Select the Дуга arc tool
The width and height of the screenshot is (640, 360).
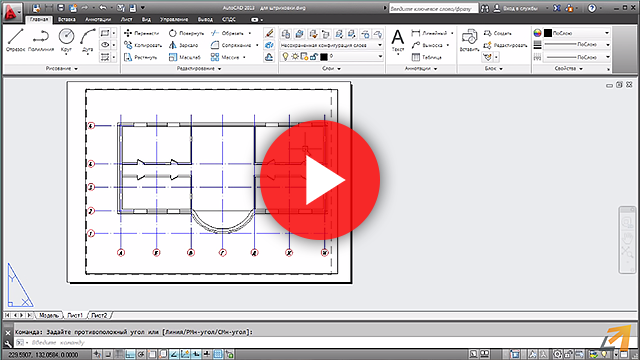[87, 40]
